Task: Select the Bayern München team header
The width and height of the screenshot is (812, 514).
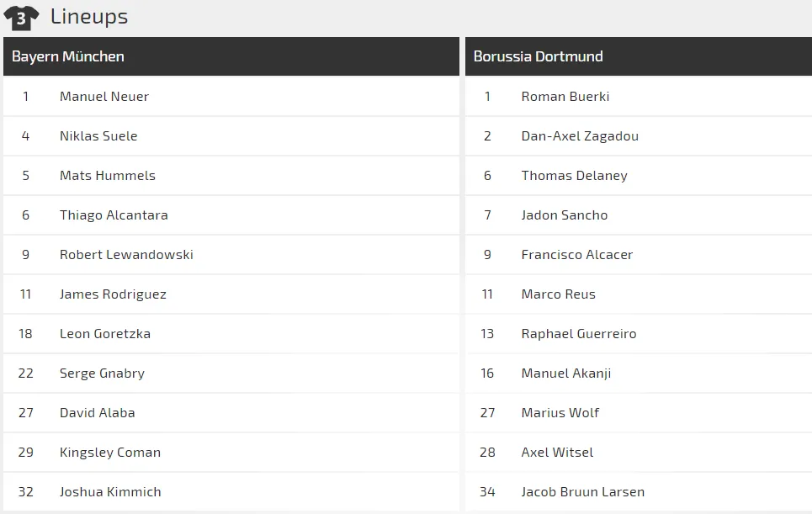Action: pos(68,56)
